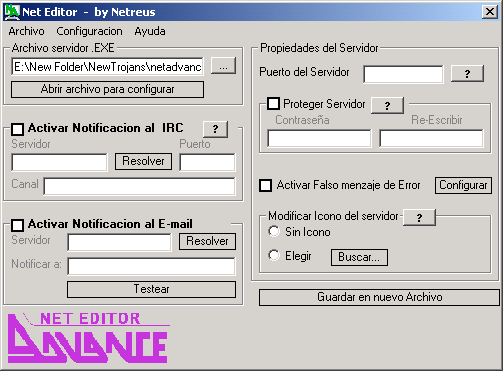Click the Testear button
Viewport: 503px width, 371px height.
click(x=151, y=289)
